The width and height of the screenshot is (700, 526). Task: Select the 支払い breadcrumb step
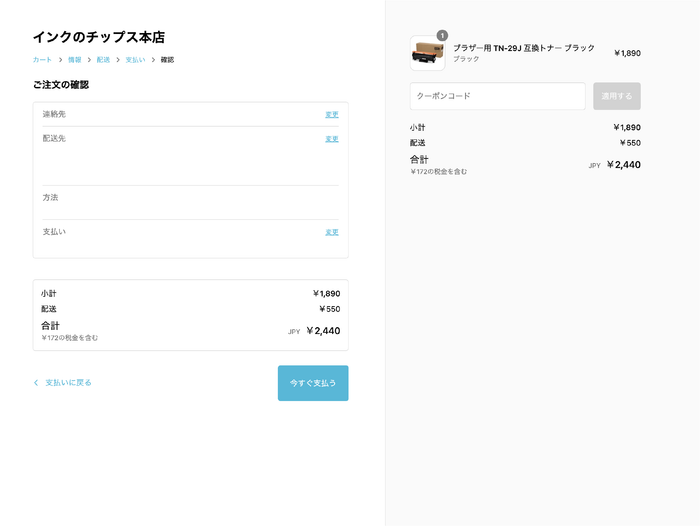(135, 60)
